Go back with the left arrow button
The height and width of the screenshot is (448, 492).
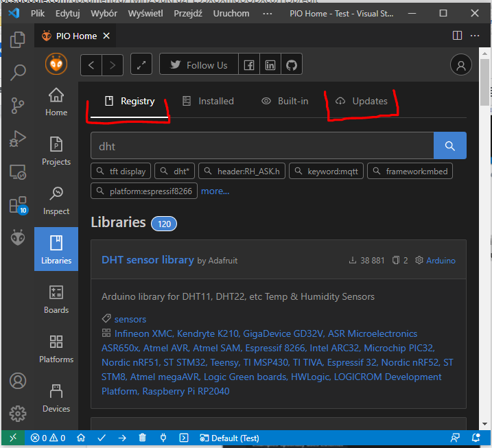[91, 65]
